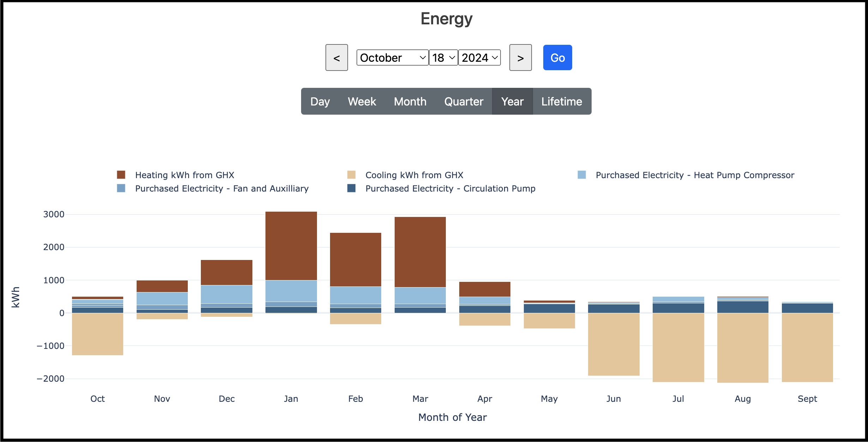868x442 pixels.
Task: Select the Year view tab
Action: coord(512,102)
